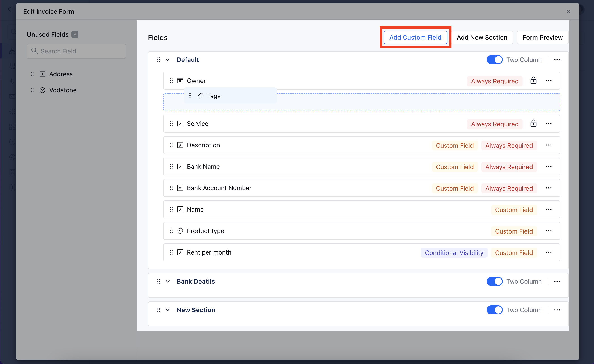This screenshot has width=594, height=364.
Task: Click drag handle of Vodafone unused field
Action: tap(32, 90)
